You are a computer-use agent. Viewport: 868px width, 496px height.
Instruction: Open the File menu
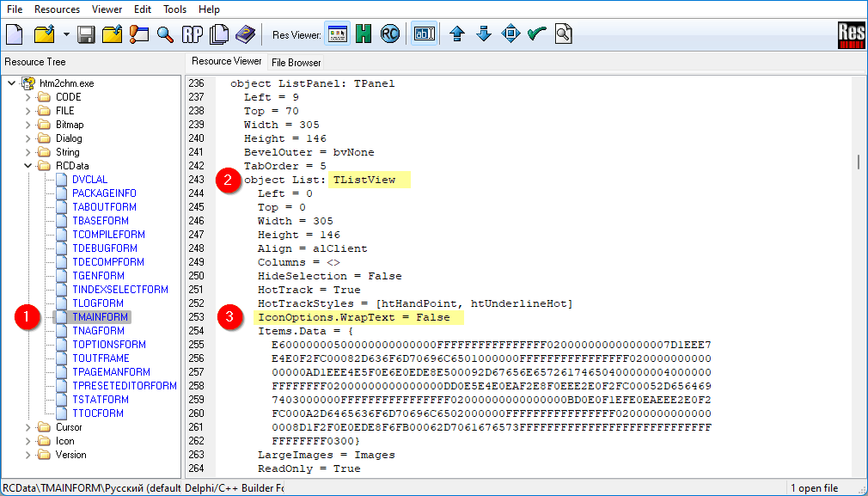click(15, 9)
